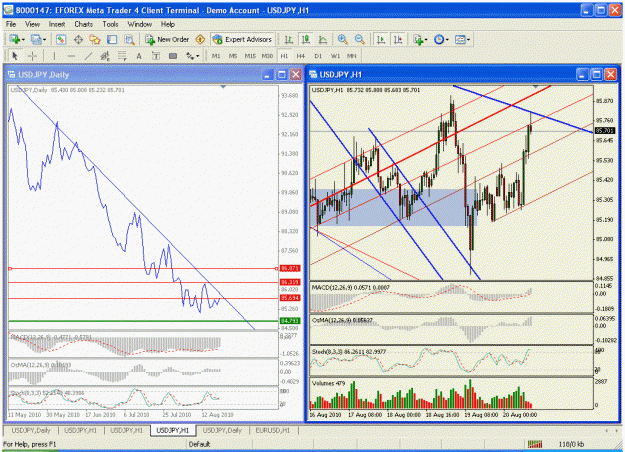Viewport: 625px width, 452px height.
Task: Switch chart to bar chart style
Action: click(x=289, y=39)
